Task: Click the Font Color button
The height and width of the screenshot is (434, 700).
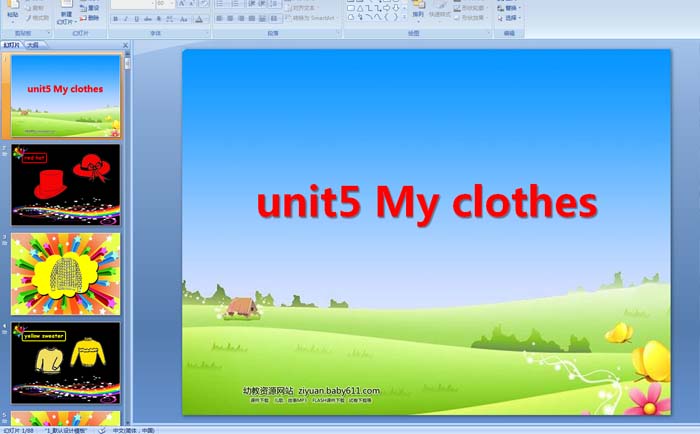Action: click(200, 19)
